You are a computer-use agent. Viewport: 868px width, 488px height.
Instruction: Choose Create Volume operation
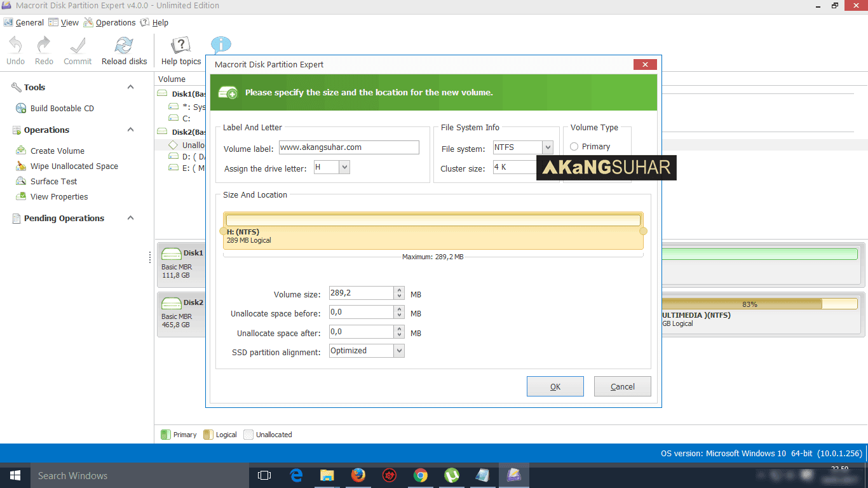pos(50,151)
